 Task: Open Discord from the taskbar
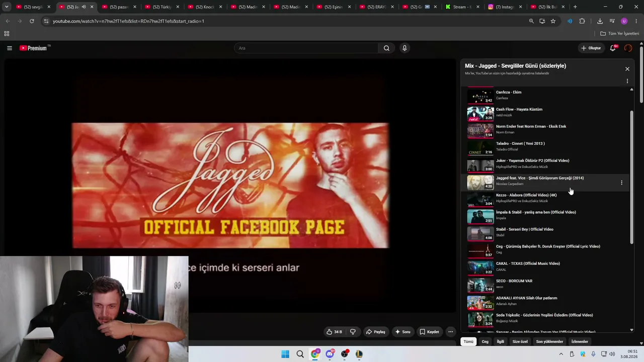[330, 354]
